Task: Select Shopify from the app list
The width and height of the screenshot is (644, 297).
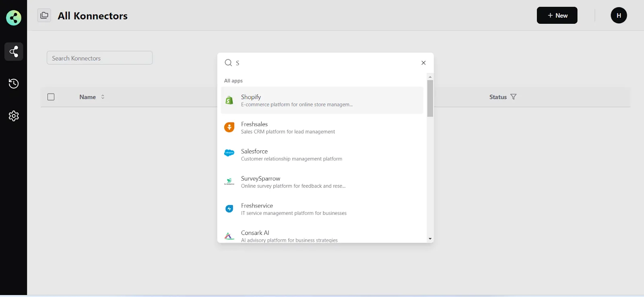Action: point(322,100)
